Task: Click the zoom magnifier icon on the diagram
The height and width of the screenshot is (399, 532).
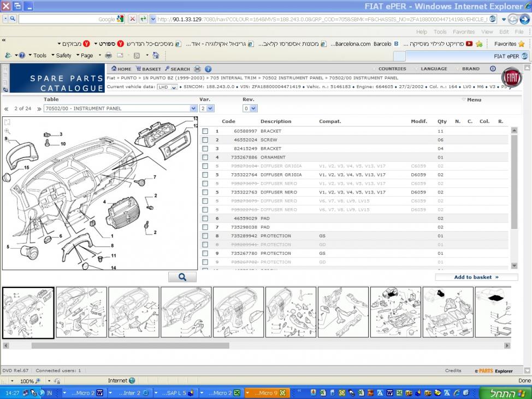Action: point(7,131)
